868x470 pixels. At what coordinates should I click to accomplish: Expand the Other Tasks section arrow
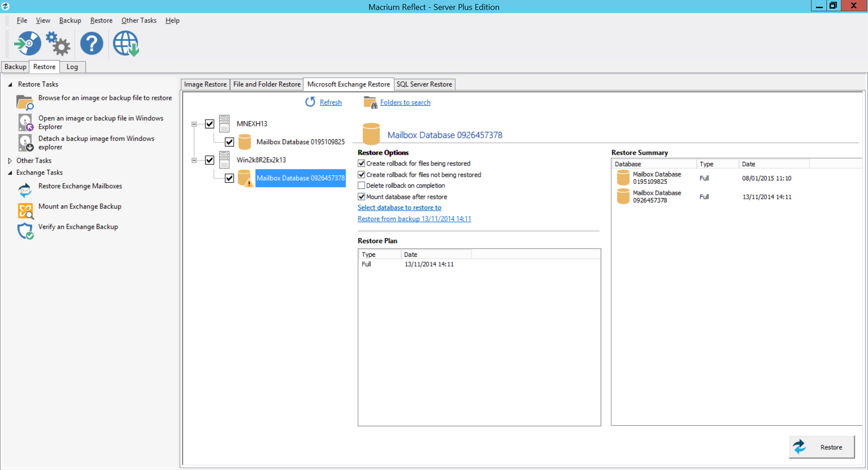pyautogui.click(x=10, y=160)
